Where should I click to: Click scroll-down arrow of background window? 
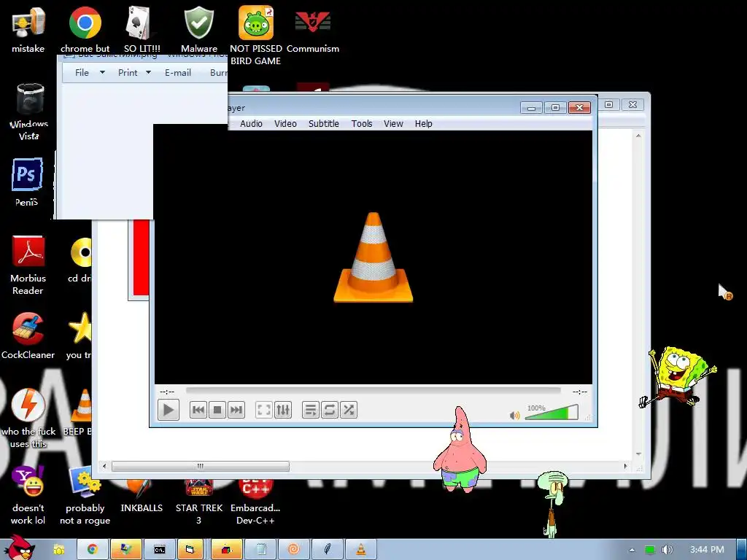point(638,454)
